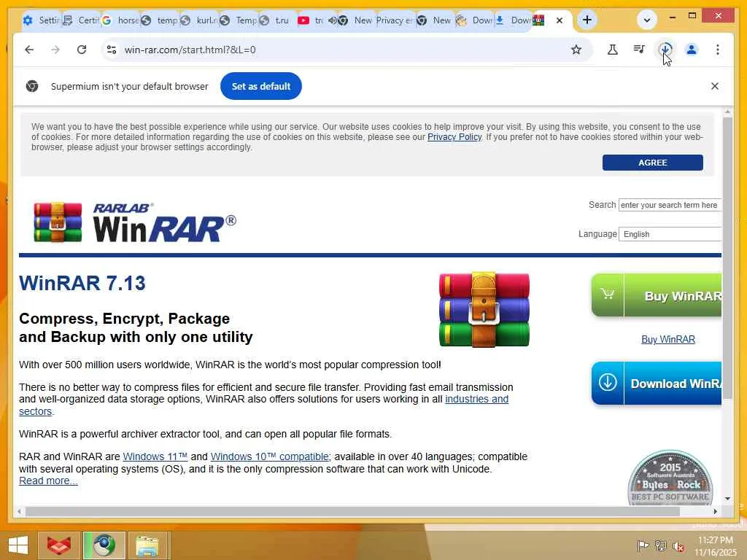This screenshot has height=560, width=747.
Task: Open the Language English dropdown
Action: pos(670,234)
